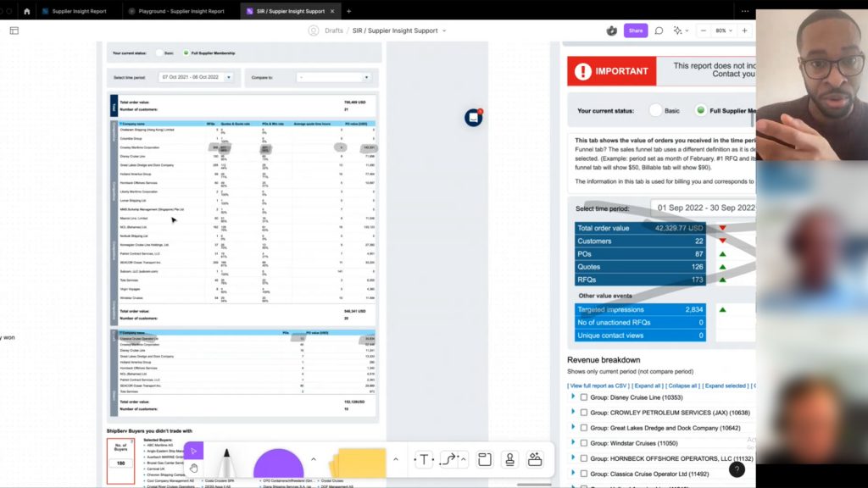This screenshot has height=488, width=868.
Task: Select the Move cursor tool
Action: (x=193, y=452)
